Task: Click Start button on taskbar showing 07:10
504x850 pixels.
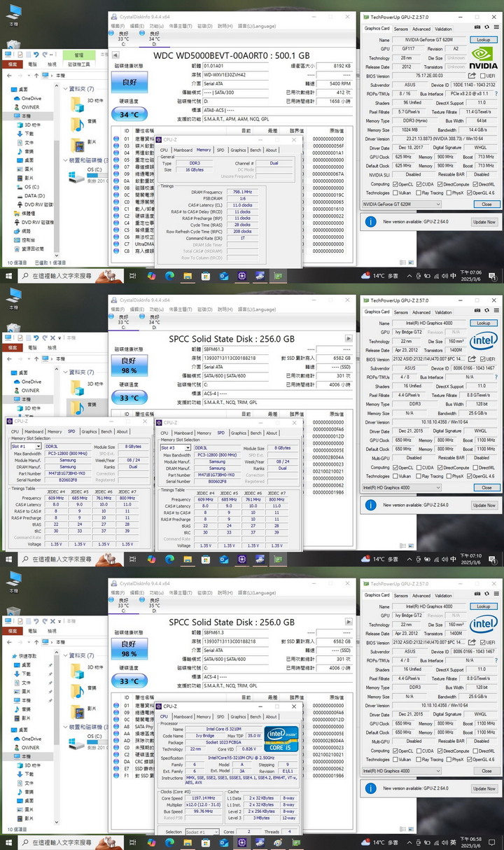Action: (x=9, y=559)
